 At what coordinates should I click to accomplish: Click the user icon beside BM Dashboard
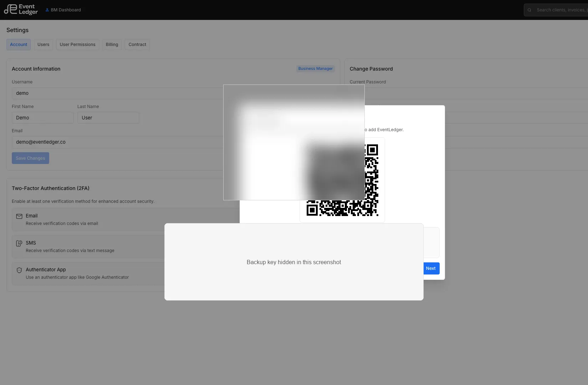click(x=47, y=10)
